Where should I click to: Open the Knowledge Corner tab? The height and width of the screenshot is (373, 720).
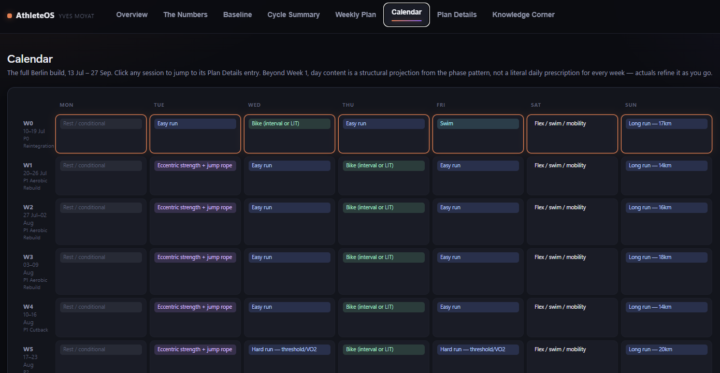click(523, 15)
